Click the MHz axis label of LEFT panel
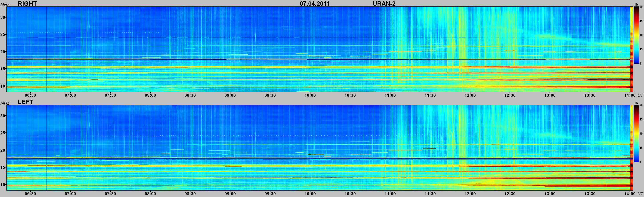 tap(5, 103)
